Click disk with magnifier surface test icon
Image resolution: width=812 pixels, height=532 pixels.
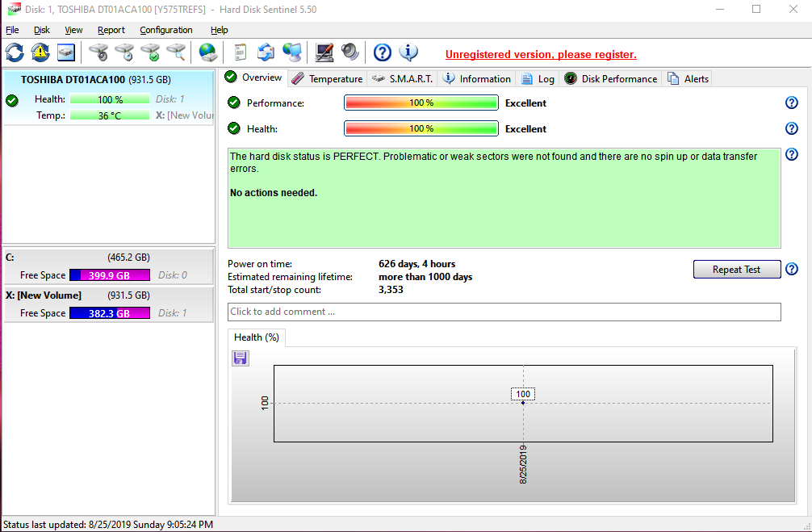(176, 52)
